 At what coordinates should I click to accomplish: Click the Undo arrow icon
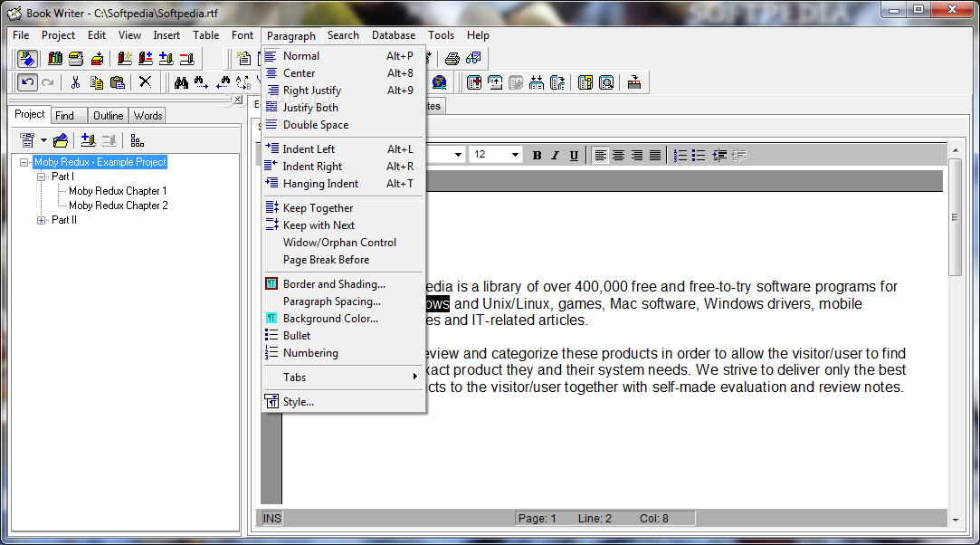point(27,82)
